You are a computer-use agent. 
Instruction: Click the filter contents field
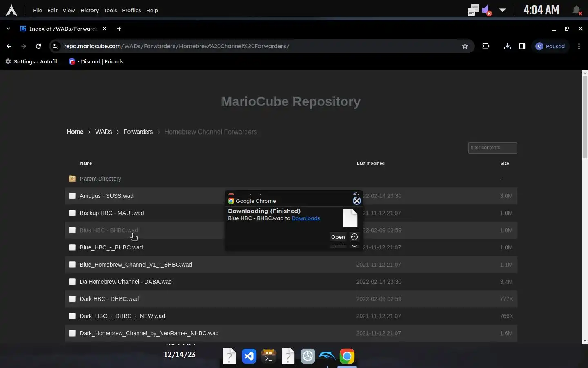click(x=492, y=148)
